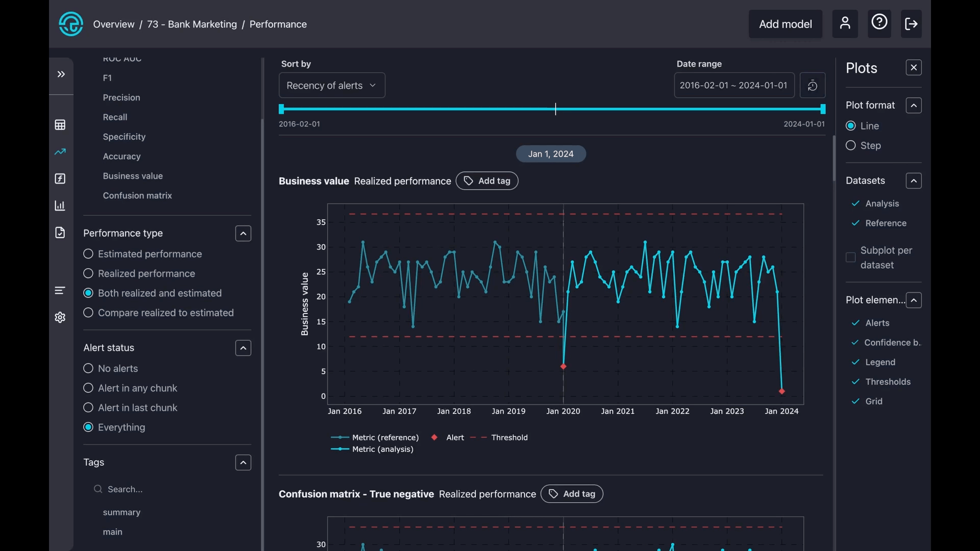980x551 pixels.
Task: Click the Add model button
Action: (785, 24)
